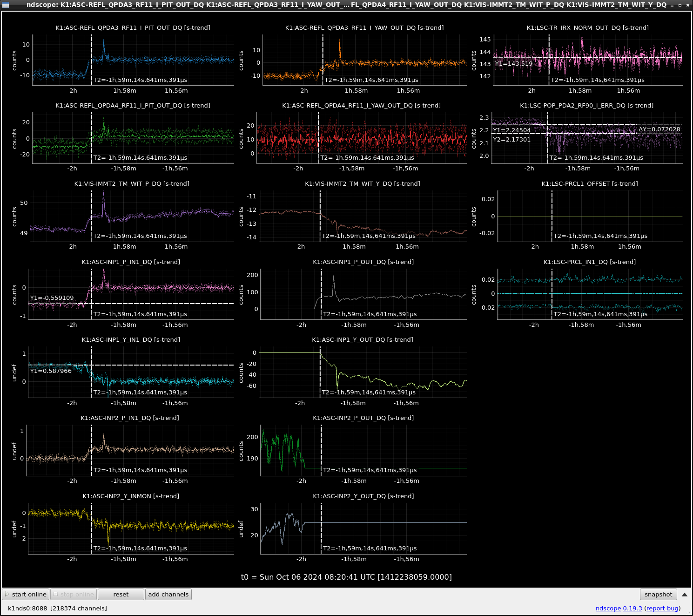Screen dimensions: 693x616
Task: Select the K1:LSC-PRCL1_OFFSET plot title
Action: click(589, 184)
